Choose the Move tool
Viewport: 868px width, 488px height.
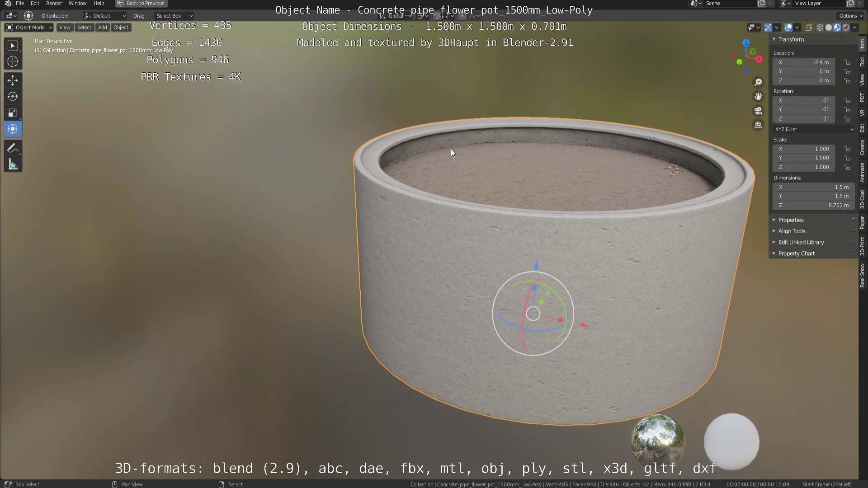[13, 80]
